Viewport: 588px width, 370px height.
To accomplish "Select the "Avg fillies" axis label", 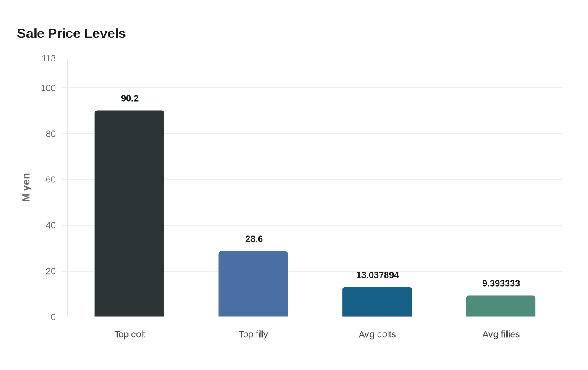I will [x=501, y=334].
